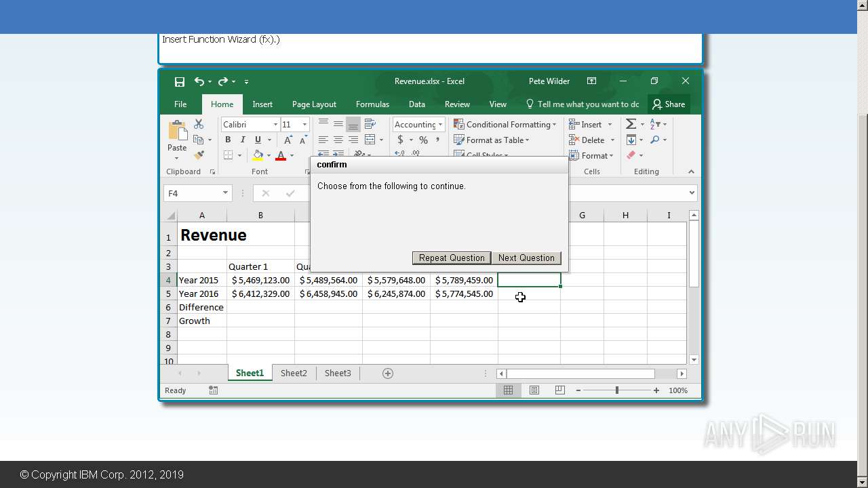
Task: Click the Find & Select magnifier icon
Action: click(x=655, y=140)
